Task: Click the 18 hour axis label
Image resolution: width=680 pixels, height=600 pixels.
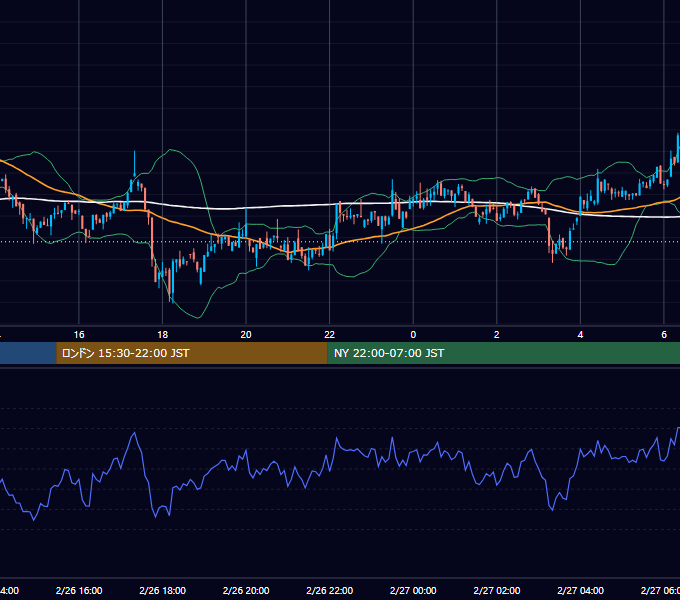Action: 163,335
